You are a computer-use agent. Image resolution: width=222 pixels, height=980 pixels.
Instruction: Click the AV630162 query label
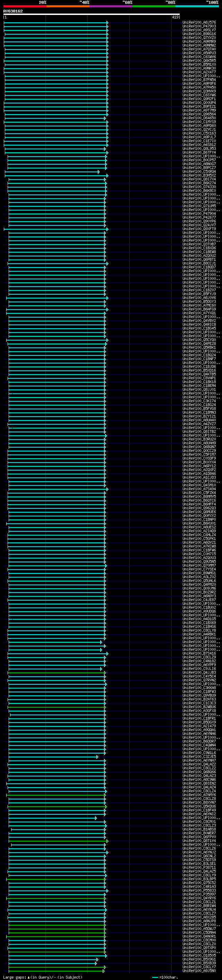13,11
